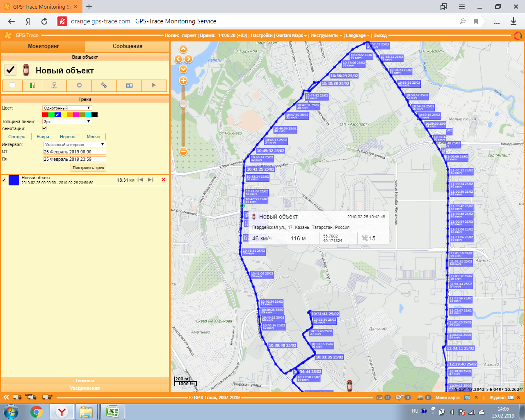Viewport: 525px width, 420px height.
Task: Click the round arrow icon in object toolbar
Action: [79, 85]
